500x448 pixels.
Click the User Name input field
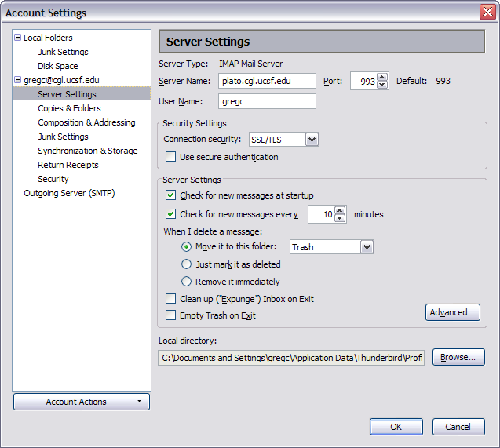267,101
